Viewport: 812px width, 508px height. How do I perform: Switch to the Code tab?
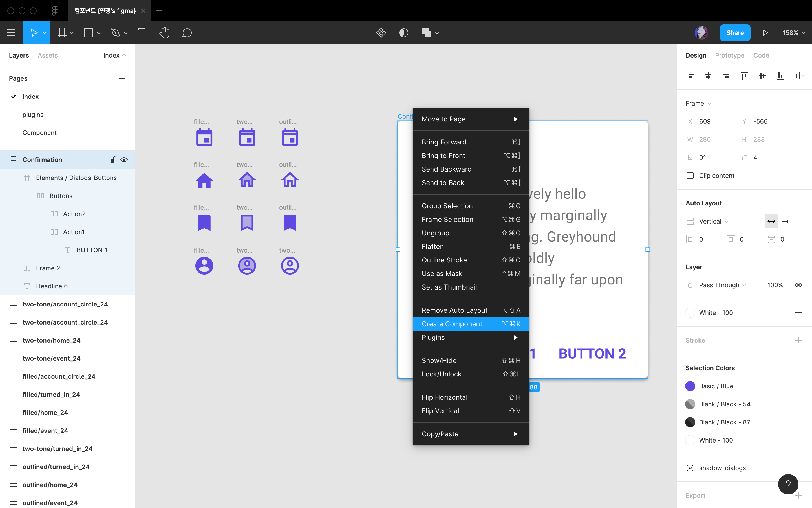[x=761, y=55]
